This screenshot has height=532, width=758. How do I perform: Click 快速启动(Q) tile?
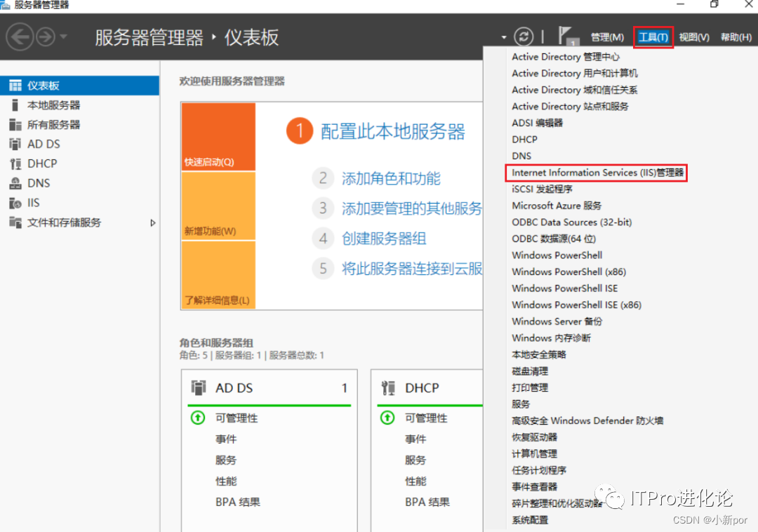click(218, 136)
